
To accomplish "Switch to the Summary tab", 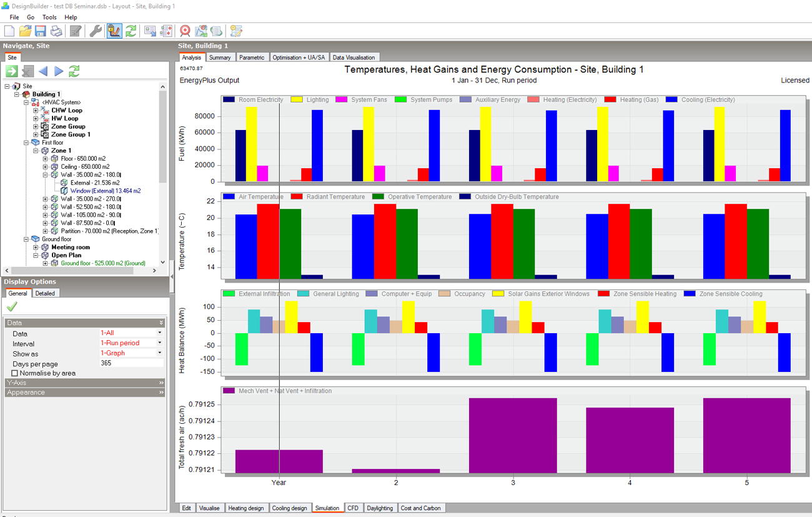I will point(220,58).
